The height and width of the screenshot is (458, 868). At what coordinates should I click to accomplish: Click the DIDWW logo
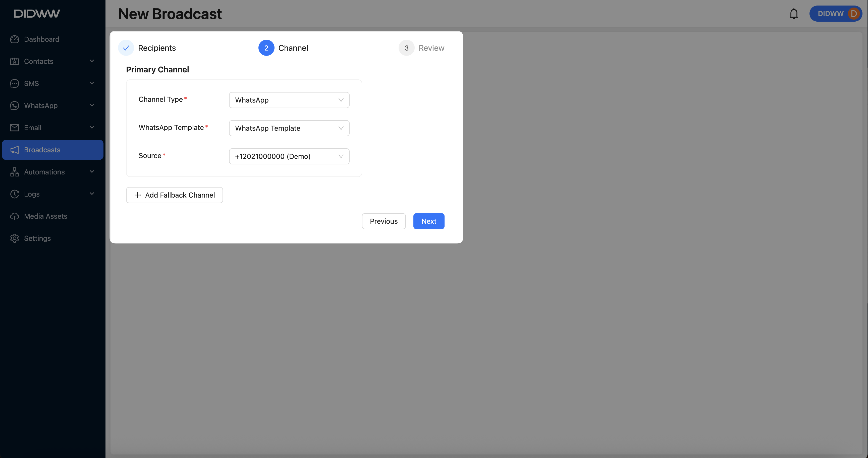point(37,14)
